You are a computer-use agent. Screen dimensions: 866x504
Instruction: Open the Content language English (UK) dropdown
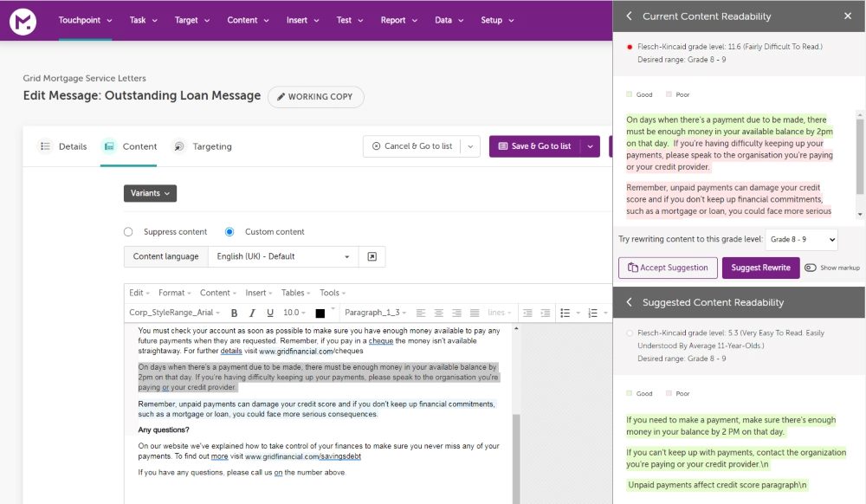point(283,256)
